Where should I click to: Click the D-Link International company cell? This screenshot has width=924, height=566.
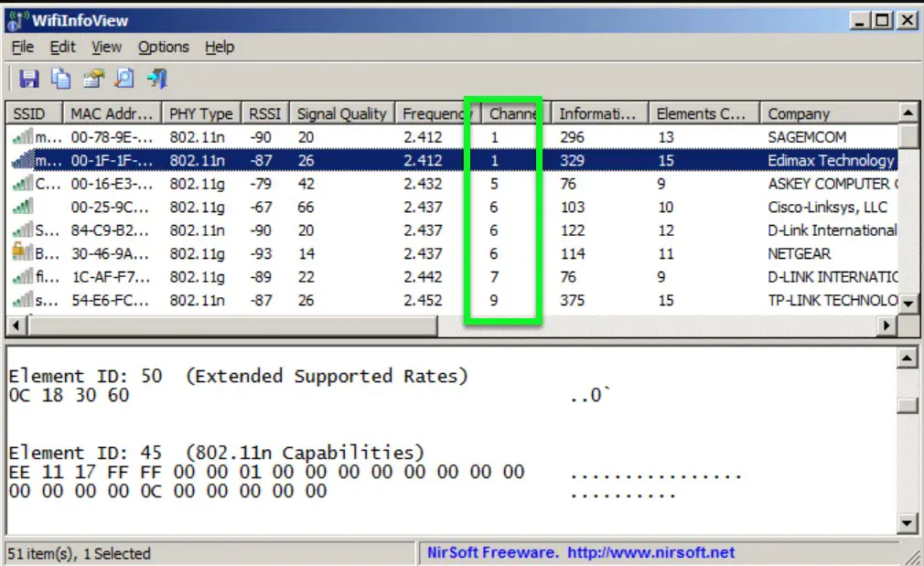[833, 230]
